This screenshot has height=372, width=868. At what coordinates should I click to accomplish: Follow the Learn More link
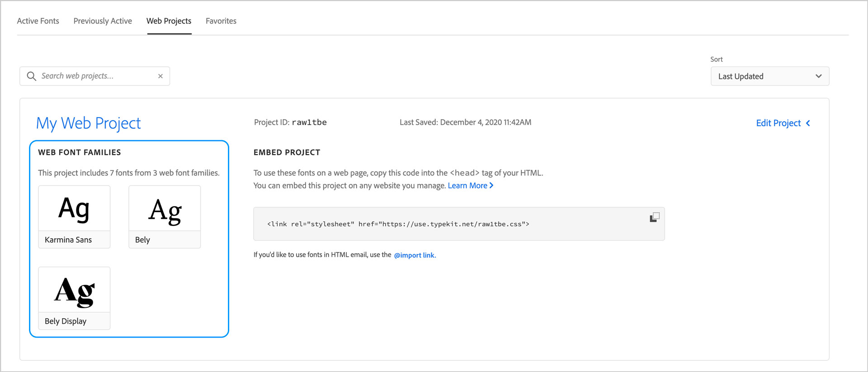(467, 185)
